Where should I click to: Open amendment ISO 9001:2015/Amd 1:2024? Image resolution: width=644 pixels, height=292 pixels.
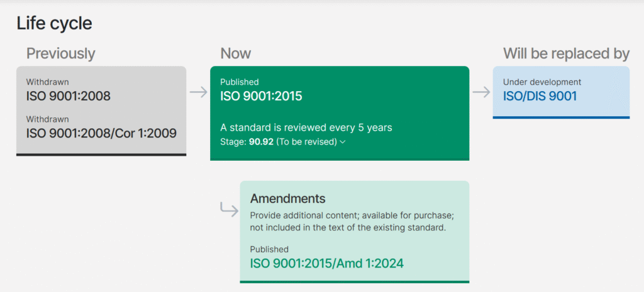[x=326, y=264]
